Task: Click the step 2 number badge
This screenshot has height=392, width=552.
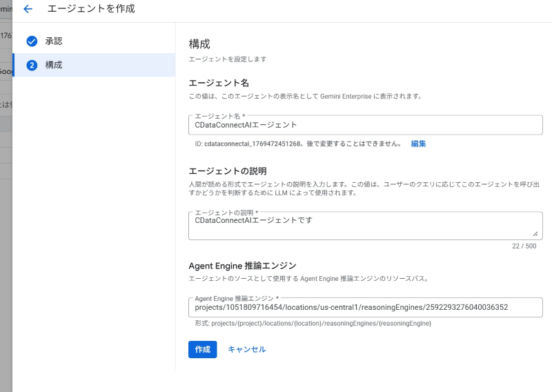Action: 32,65
